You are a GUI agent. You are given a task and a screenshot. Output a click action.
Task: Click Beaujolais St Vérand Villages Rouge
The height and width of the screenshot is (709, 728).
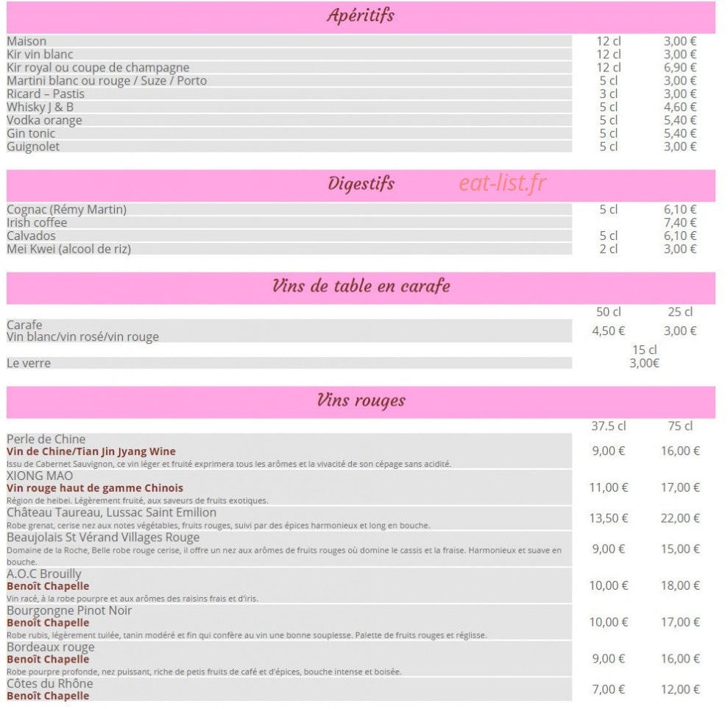(103, 537)
